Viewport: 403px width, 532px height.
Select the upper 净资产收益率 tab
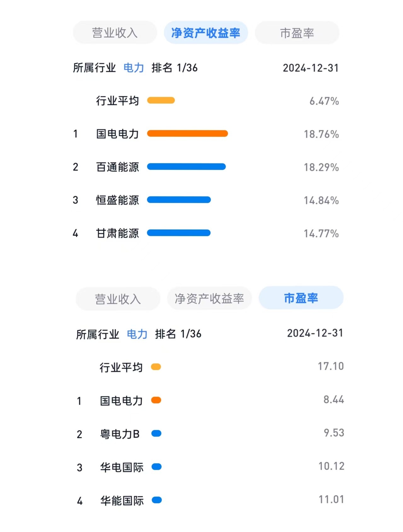pyautogui.click(x=206, y=32)
